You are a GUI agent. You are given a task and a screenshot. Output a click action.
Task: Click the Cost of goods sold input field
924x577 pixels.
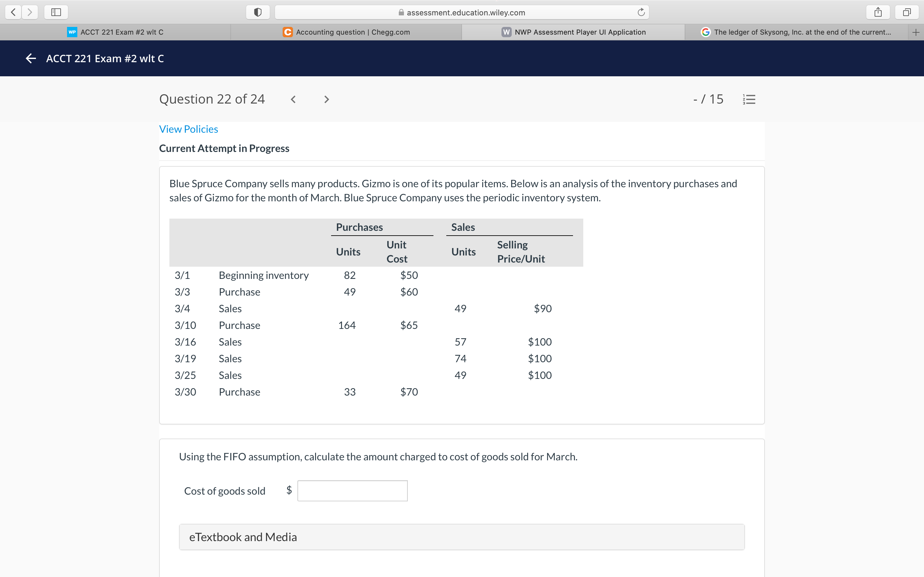coord(352,491)
